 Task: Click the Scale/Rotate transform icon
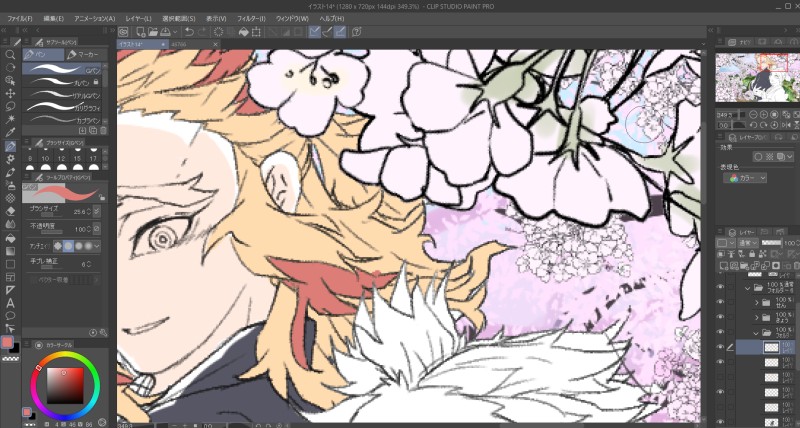[257, 32]
